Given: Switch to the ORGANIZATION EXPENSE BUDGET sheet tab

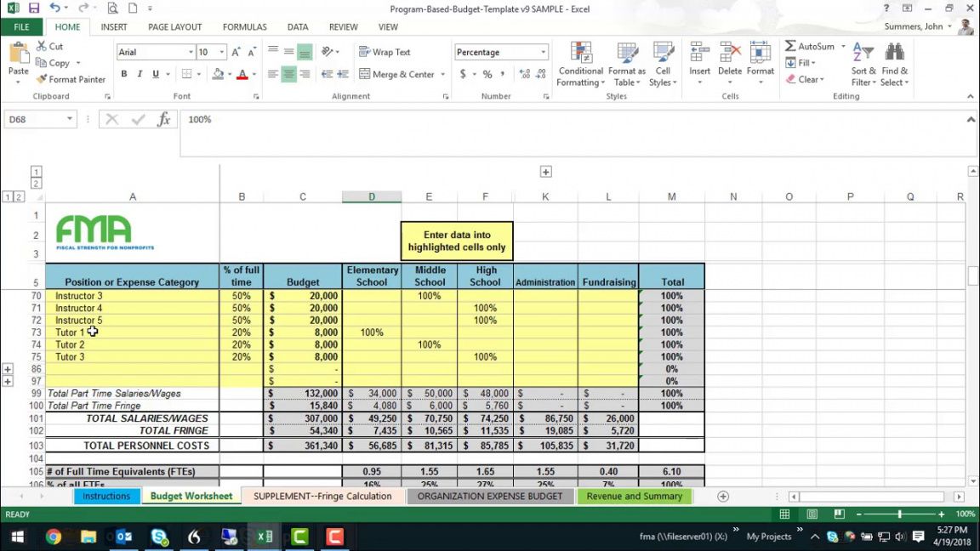Looking at the screenshot, I should click(x=489, y=497).
